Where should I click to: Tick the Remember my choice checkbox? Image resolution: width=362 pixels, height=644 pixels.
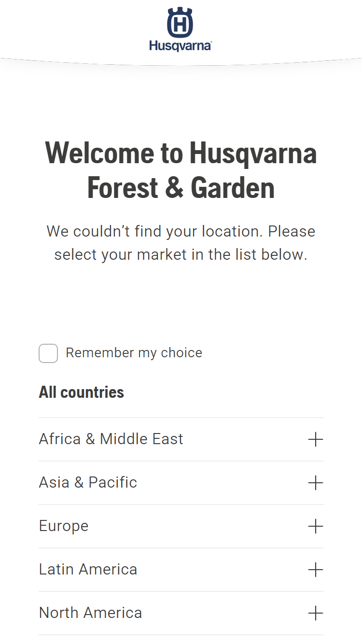(48, 353)
